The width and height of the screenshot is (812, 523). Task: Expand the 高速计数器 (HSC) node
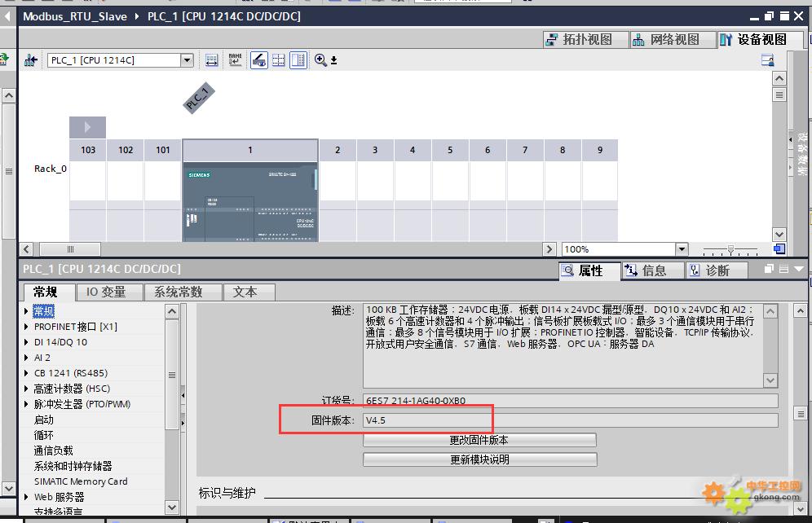pos(26,389)
